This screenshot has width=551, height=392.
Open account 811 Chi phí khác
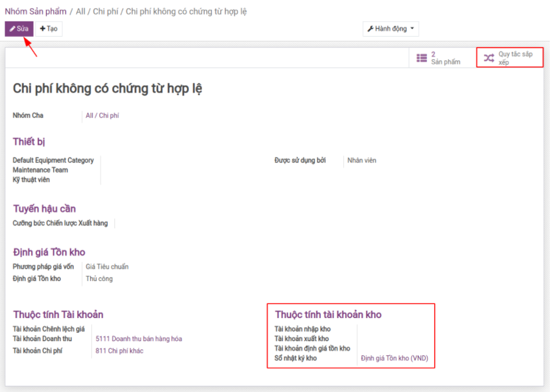click(119, 351)
